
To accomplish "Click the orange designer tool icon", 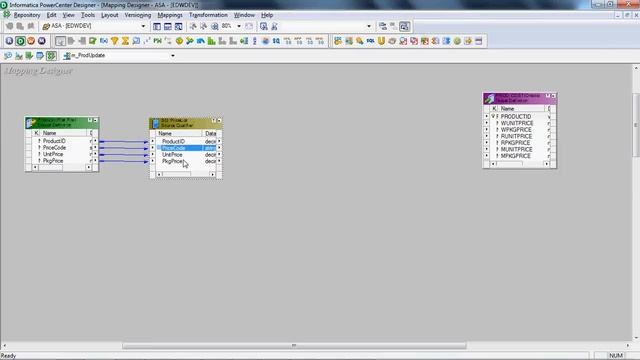I will coord(31,41).
